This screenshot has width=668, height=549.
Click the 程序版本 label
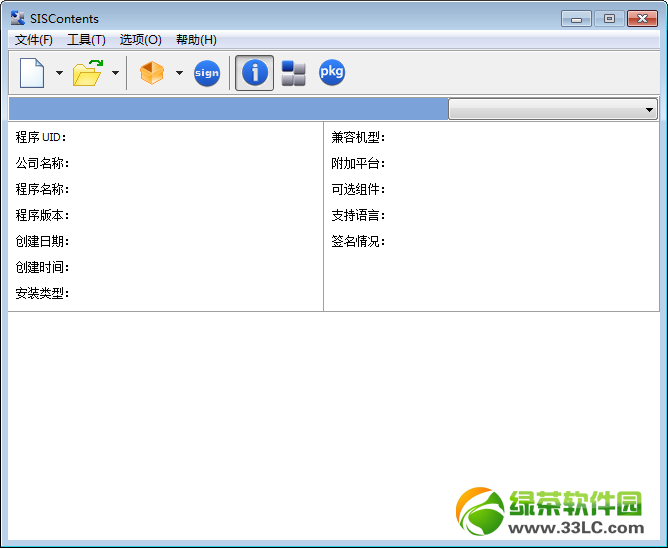coord(42,215)
